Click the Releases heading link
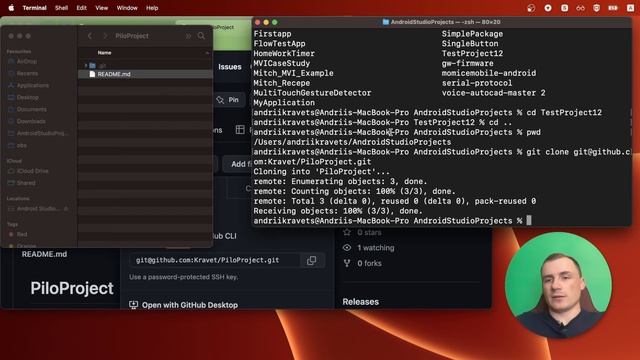Image resolution: width=640 pixels, height=360 pixels. click(x=360, y=302)
